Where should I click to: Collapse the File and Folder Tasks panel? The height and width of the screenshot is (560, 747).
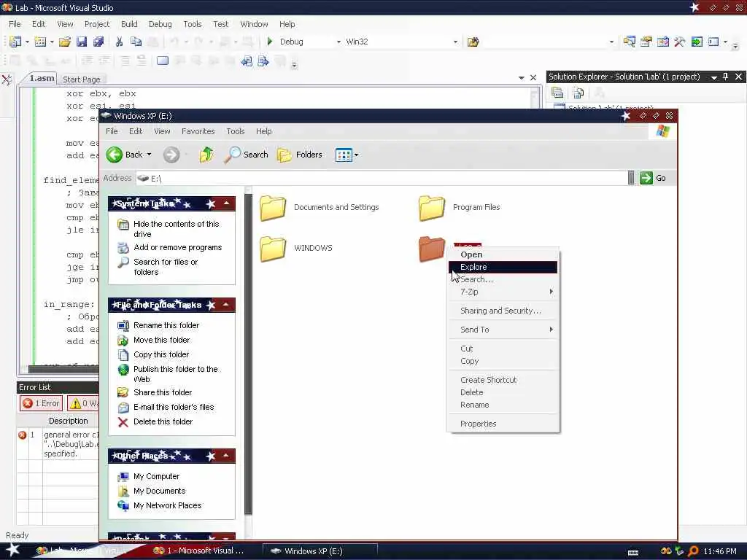[227, 305]
